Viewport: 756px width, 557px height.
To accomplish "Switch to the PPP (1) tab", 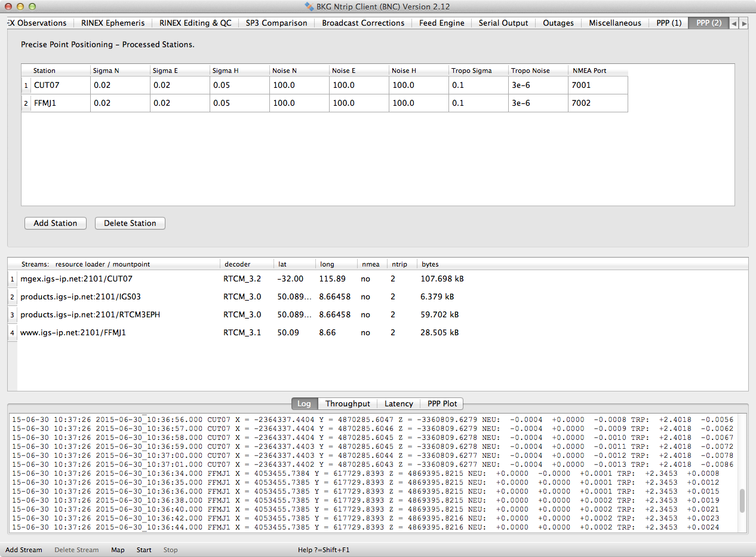I will [x=668, y=23].
